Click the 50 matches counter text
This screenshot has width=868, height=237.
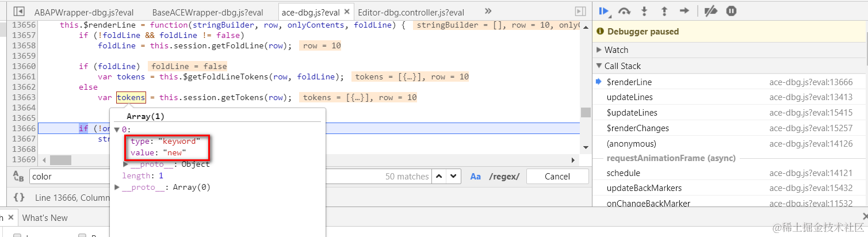coord(407,177)
